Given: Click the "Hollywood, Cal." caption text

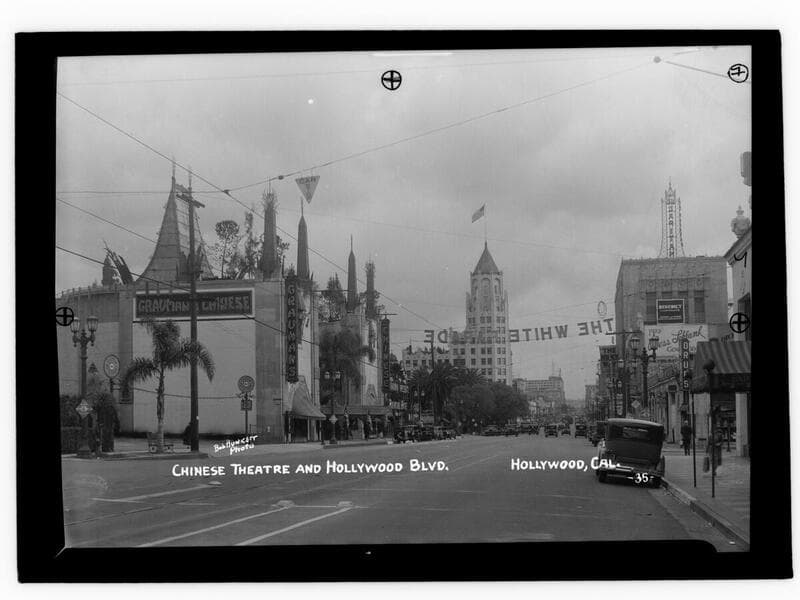Looking at the screenshot, I should 564,464.
